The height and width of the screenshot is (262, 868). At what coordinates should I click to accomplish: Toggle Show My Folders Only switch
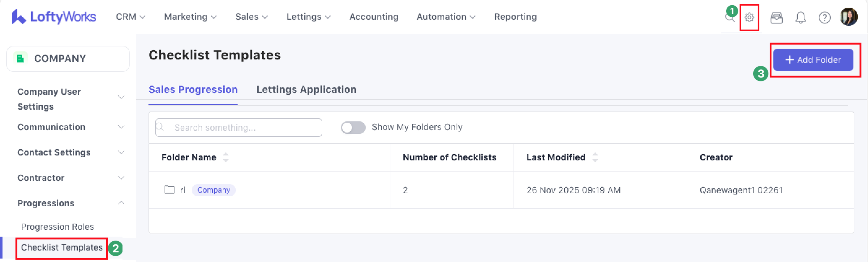point(352,128)
